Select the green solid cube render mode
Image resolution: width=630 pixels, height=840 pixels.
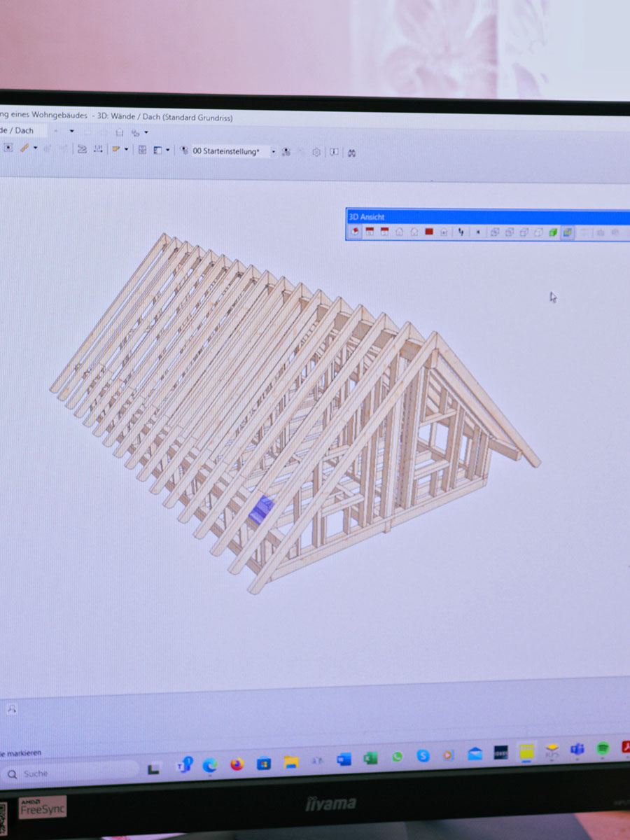click(553, 232)
